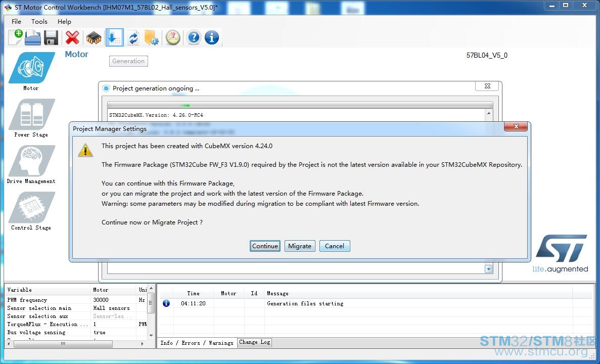This screenshot has width=600, height=364.
Task: Click the question mark help icon
Action: 194,37
